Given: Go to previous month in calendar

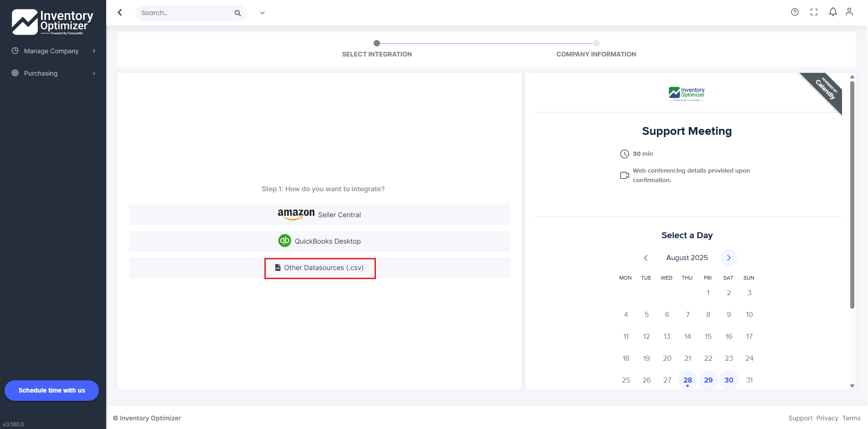Looking at the screenshot, I should tap(646, 258).
